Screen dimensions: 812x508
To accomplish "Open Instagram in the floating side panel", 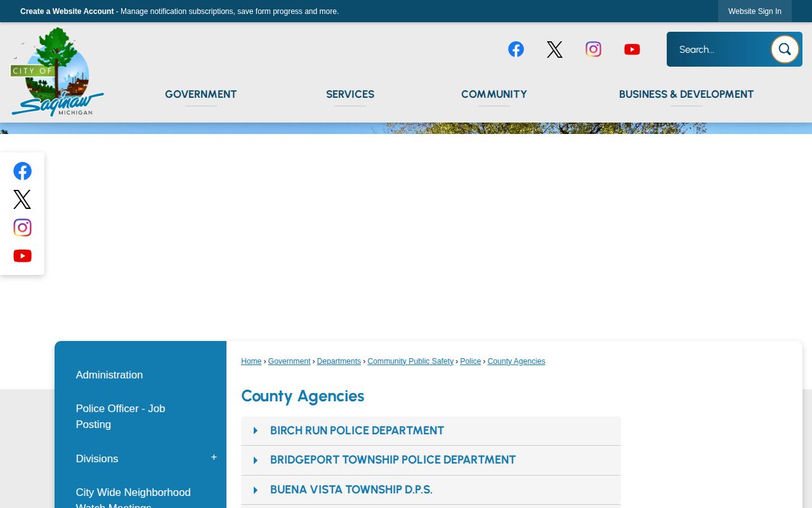I will 22,227.
